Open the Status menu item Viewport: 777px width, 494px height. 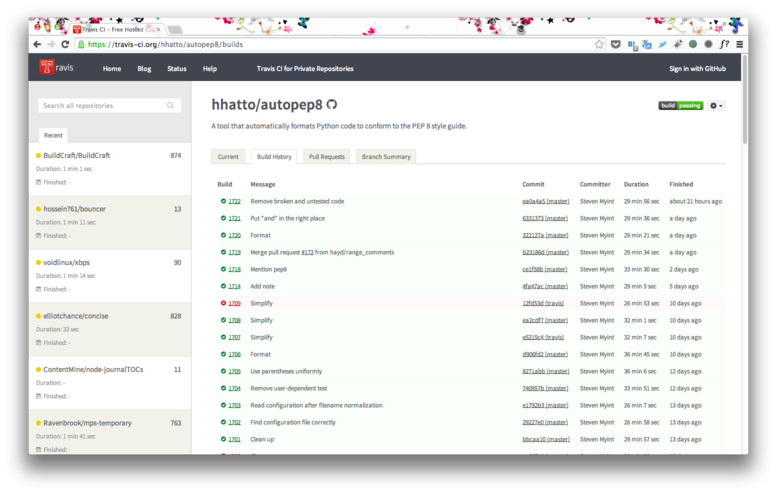coord(177,69)
